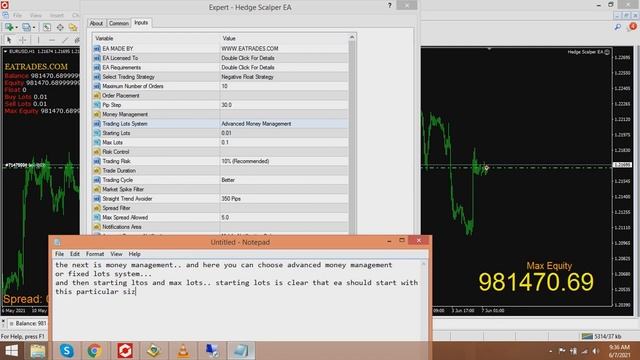Viewport: 640px width, 360px height.
Task: Open Notepad Help menu
Action: 135,254
